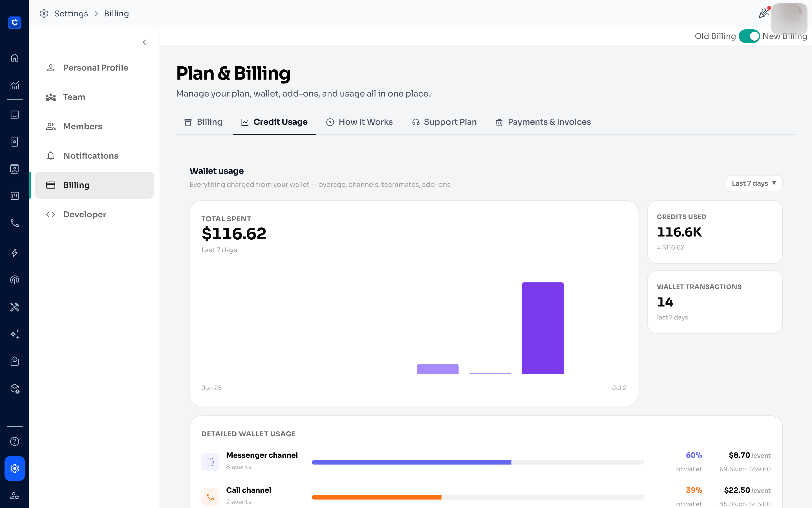Screen dimensions: 812x508
Task: Open the mobile device settings icon in rail
Action: pos(14,141)
